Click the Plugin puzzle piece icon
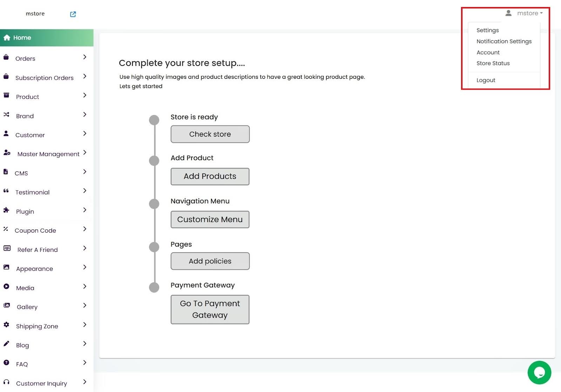Screen dimensions: 561x392 pos(6,210)
